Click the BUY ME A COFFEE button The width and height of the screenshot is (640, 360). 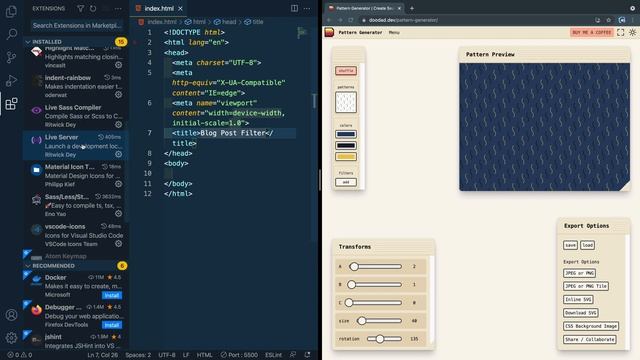[591, 32]
